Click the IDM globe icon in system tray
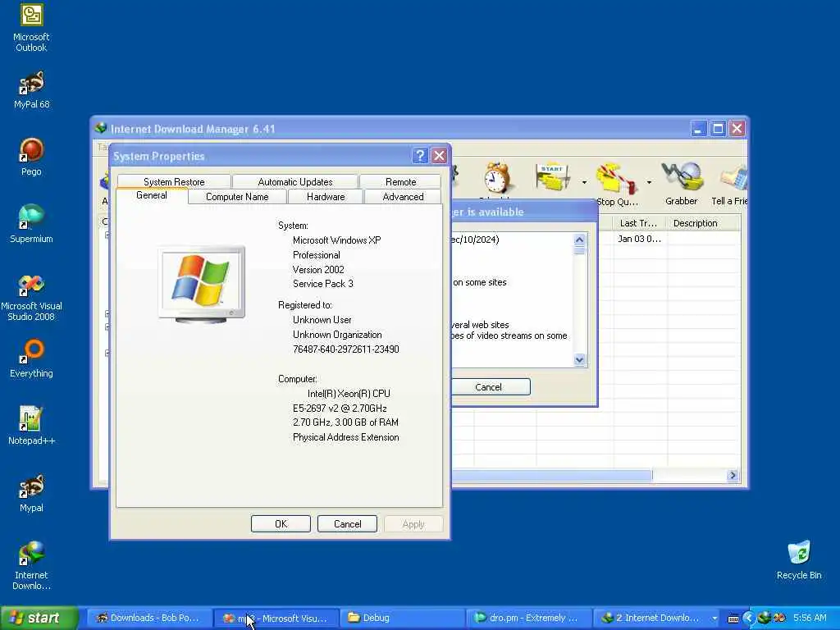This screenshot has width=840, height=630. tap(764, 618)
